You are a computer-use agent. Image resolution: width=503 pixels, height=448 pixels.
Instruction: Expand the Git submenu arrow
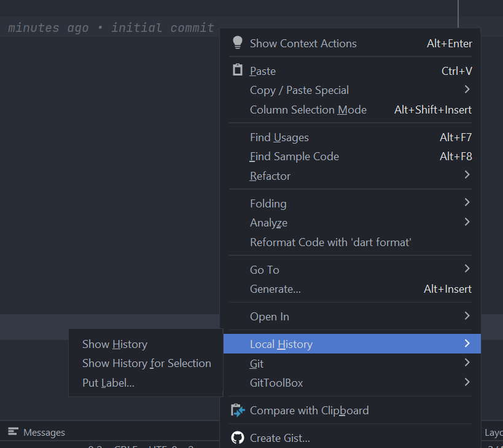click(467, 363)
